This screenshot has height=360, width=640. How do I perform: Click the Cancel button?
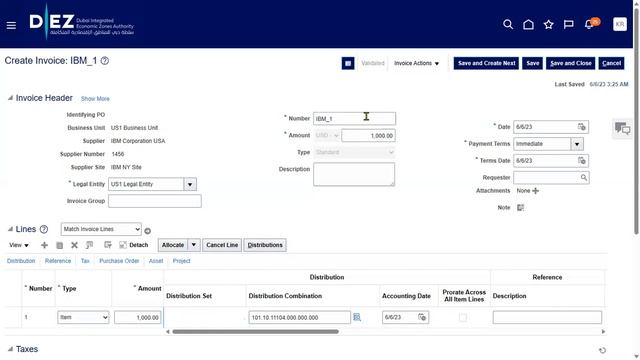click(611, 63)
